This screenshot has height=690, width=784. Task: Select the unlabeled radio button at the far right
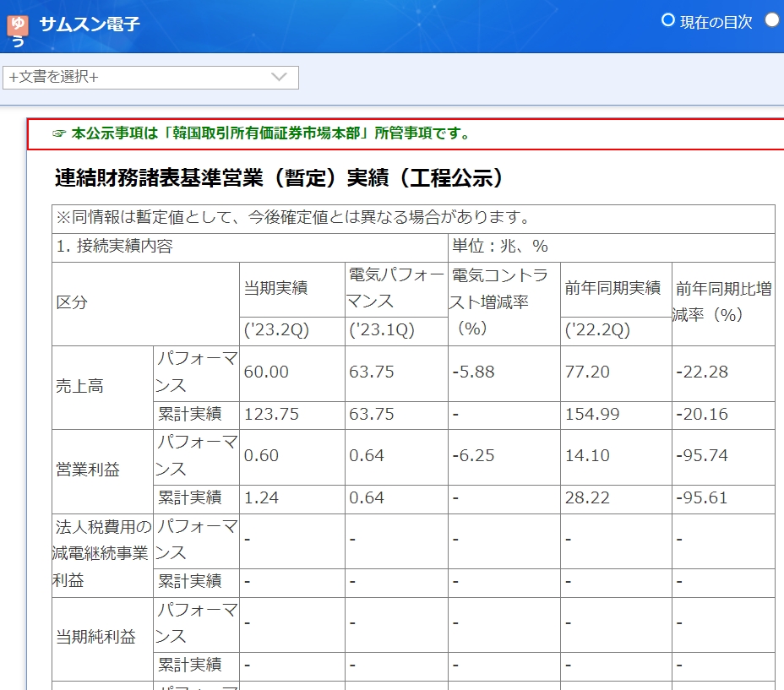point(772,20)
